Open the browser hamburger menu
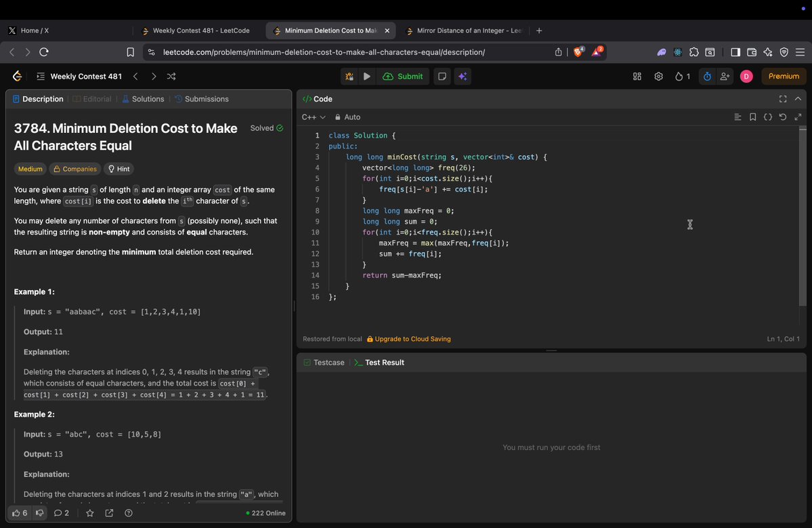Screen dimensions: 812x528 [x=800, y=52]
